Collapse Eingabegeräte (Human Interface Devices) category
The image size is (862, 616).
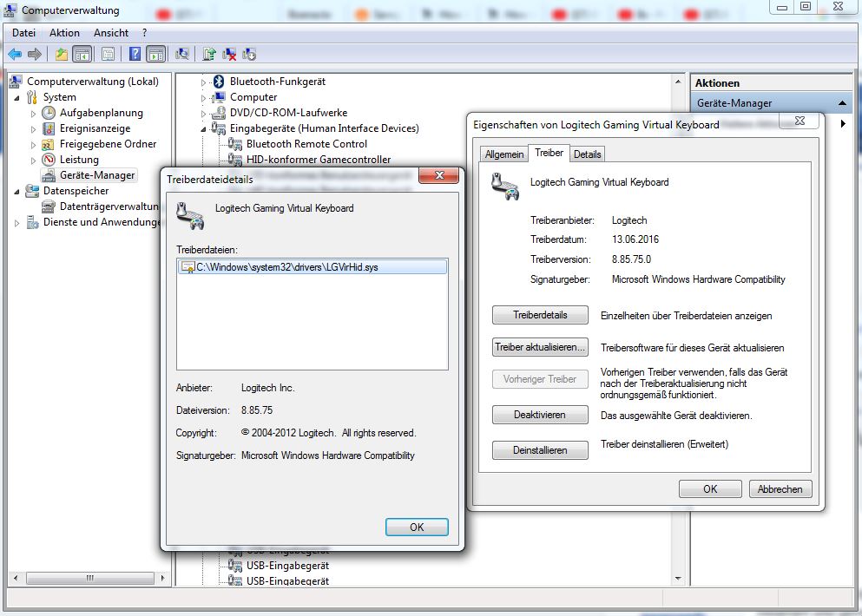point(203,129)
